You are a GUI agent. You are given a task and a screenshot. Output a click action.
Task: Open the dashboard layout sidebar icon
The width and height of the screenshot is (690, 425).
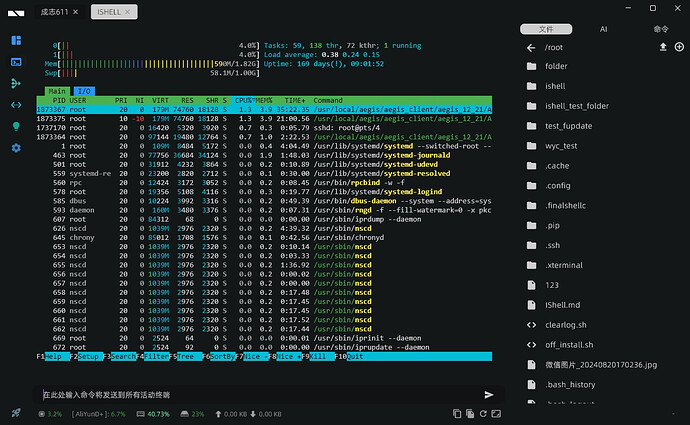pos(16,40)
